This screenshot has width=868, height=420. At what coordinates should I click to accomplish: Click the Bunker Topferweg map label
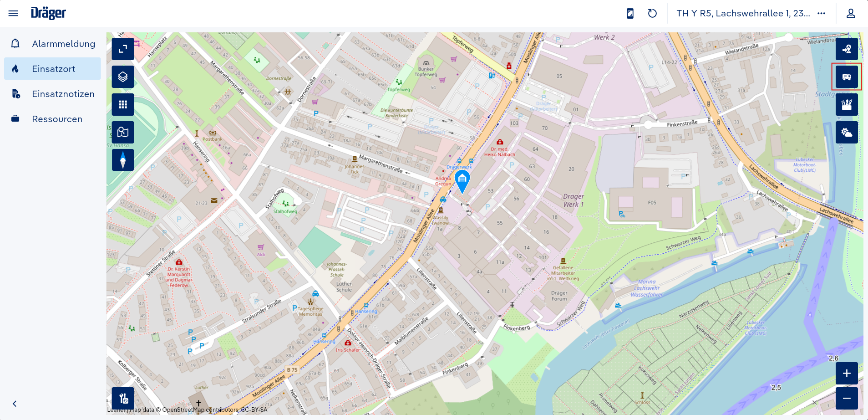426,72
